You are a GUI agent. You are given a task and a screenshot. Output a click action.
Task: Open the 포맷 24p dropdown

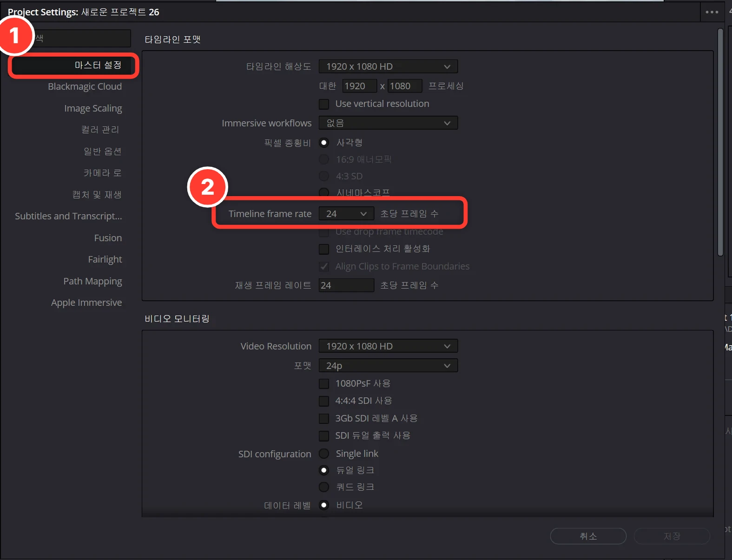point(388,366)
